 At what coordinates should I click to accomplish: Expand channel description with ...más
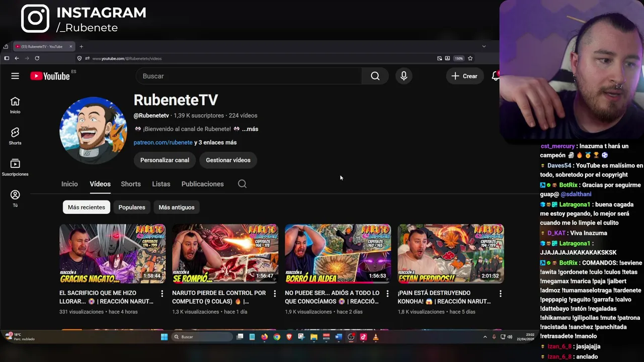[250, 129]
